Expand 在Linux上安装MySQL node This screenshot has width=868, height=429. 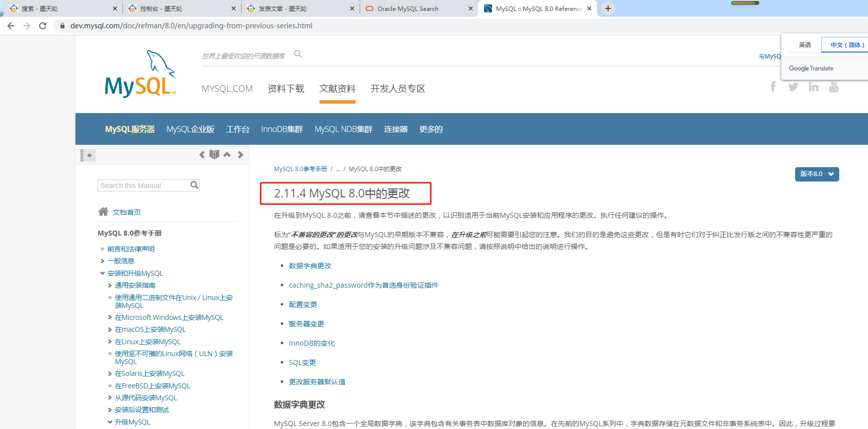[x=110, y=342]
